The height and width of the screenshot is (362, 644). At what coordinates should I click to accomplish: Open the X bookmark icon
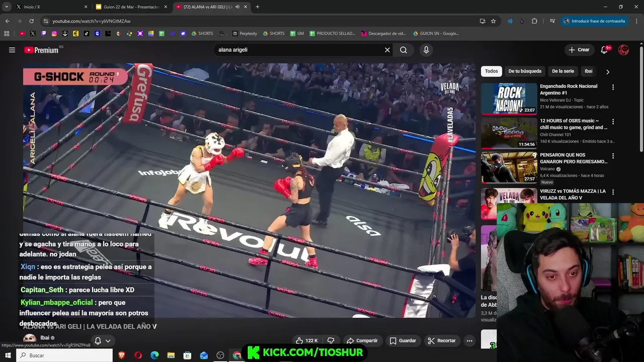tap(33, 34)
